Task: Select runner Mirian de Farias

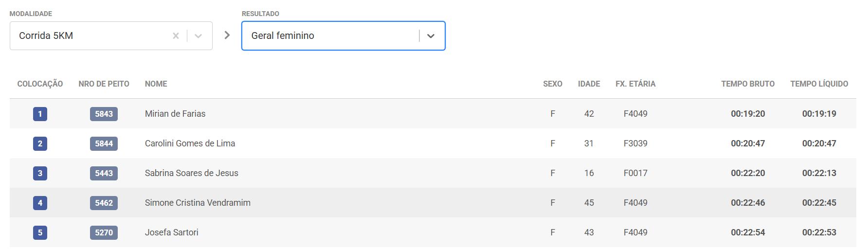Action: 175,114
